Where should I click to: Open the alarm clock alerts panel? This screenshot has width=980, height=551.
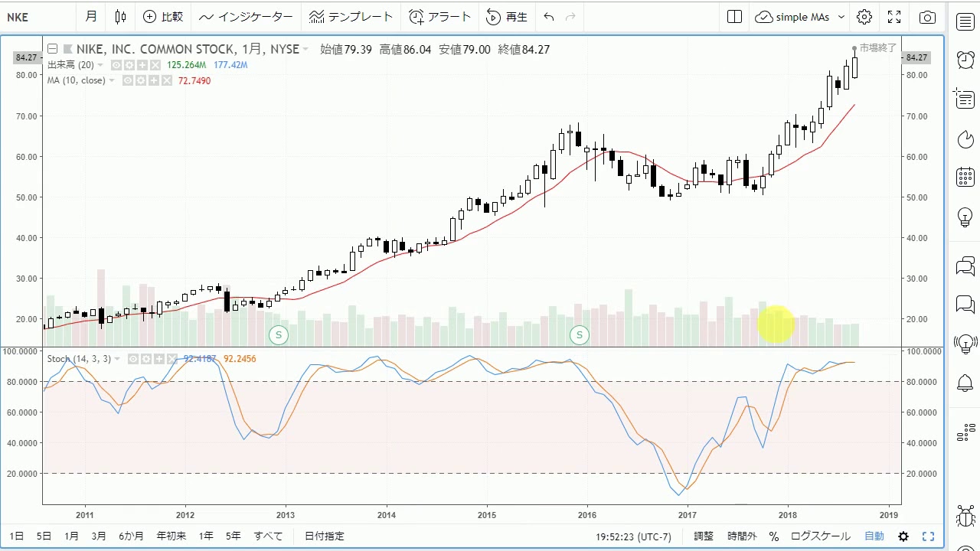coord(965,59)
